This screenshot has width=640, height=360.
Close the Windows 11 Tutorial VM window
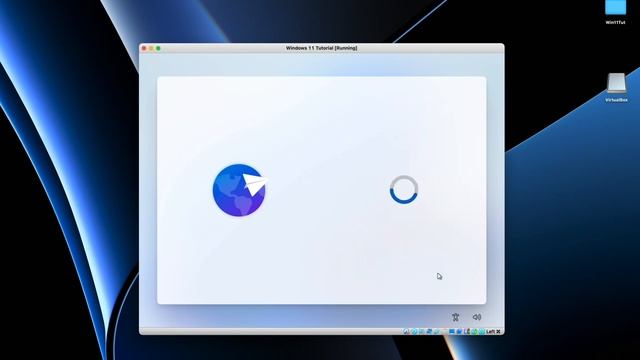click(144, 48)
